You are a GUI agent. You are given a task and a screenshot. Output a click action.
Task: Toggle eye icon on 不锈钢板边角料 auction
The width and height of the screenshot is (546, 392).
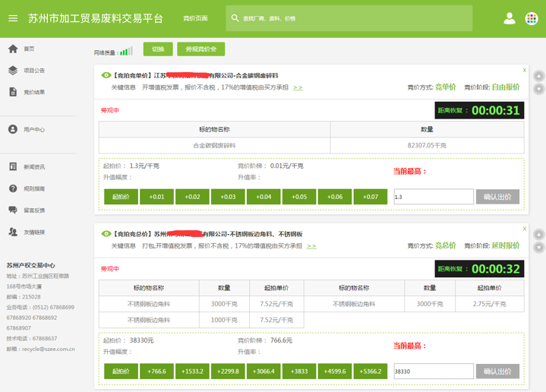pos(106,234)
